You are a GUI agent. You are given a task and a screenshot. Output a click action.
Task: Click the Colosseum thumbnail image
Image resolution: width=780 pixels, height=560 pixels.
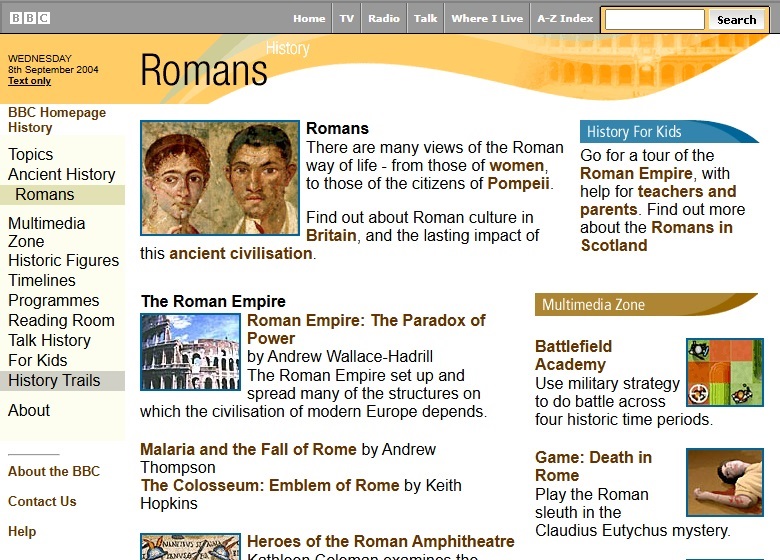[x=190, y=351]
